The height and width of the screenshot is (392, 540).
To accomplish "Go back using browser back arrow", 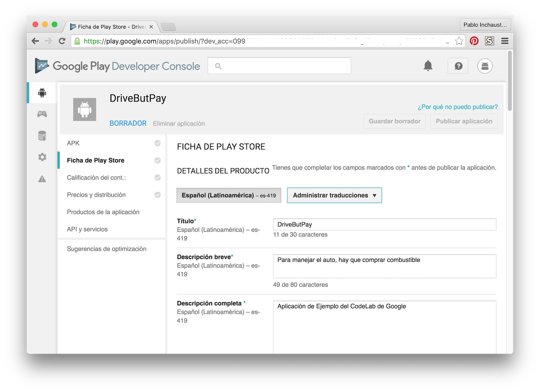I will tap(35, 41).
